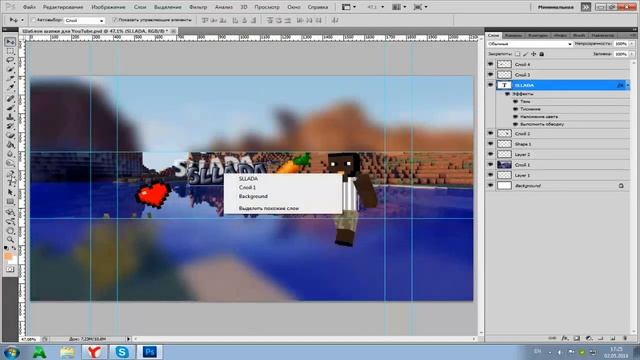Click the Слой 1 layer thumbnail in panel

[504, 164]
